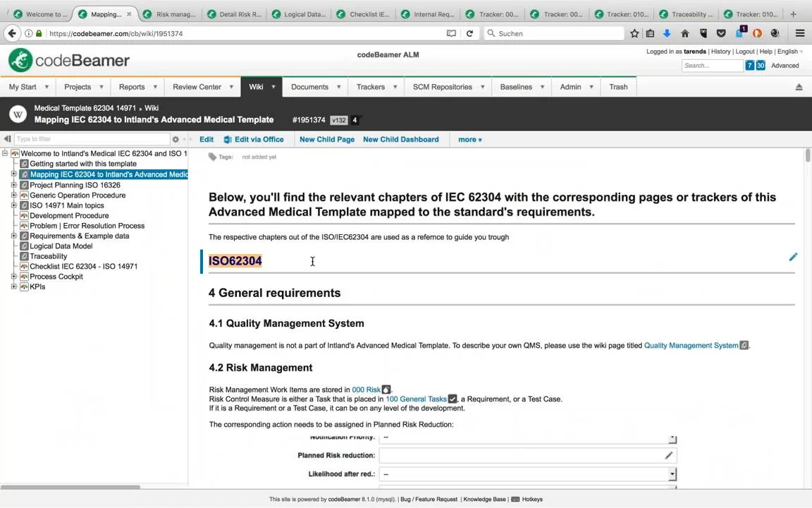The image size is (812, 508).
Task: Click the keyboard Hotkeys icon in footer
Action: [x=515, y=500]
